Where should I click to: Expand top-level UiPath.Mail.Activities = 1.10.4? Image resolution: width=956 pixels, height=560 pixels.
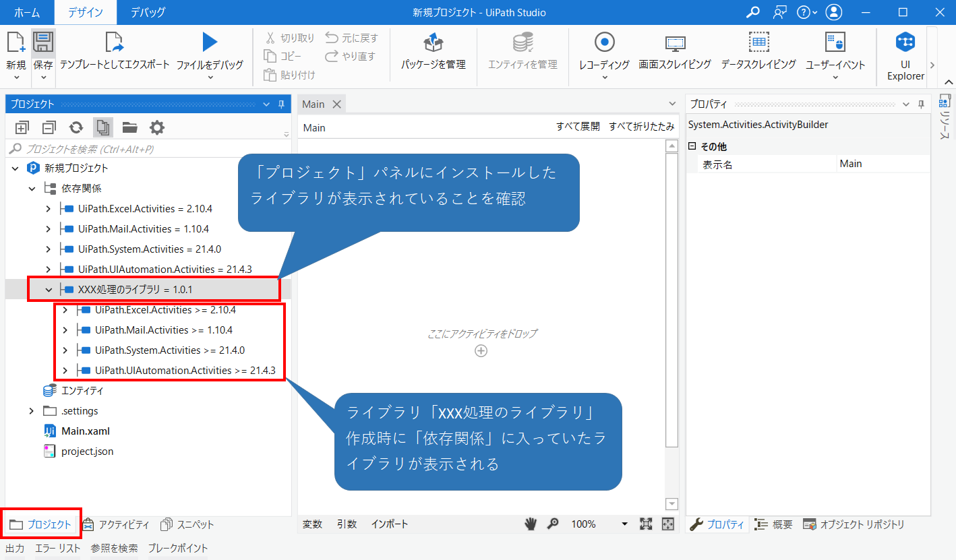coord(48,229)
